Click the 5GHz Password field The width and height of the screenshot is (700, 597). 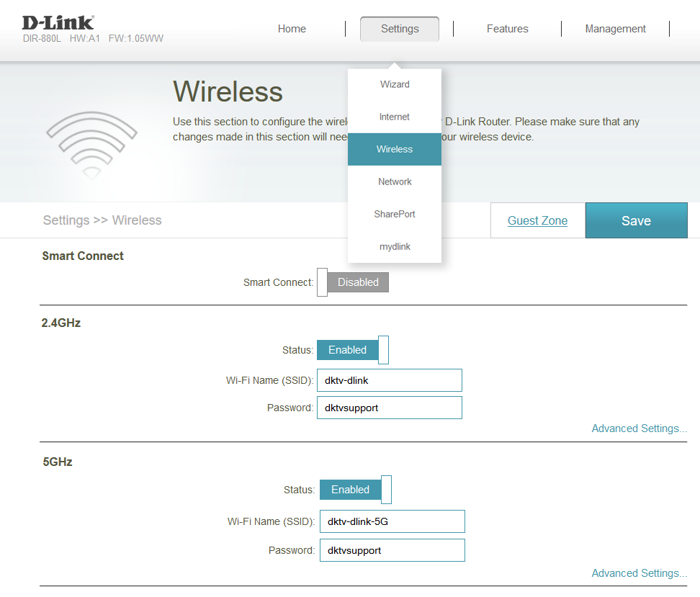392,549
